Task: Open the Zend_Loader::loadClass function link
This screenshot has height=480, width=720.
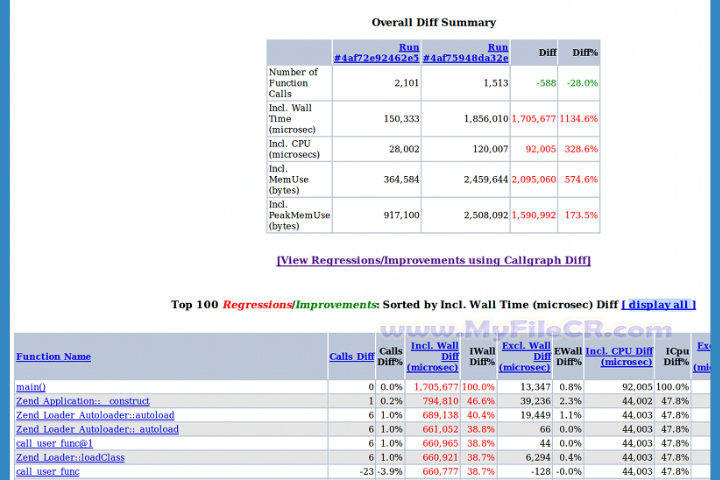Action: tap(70, 457)
